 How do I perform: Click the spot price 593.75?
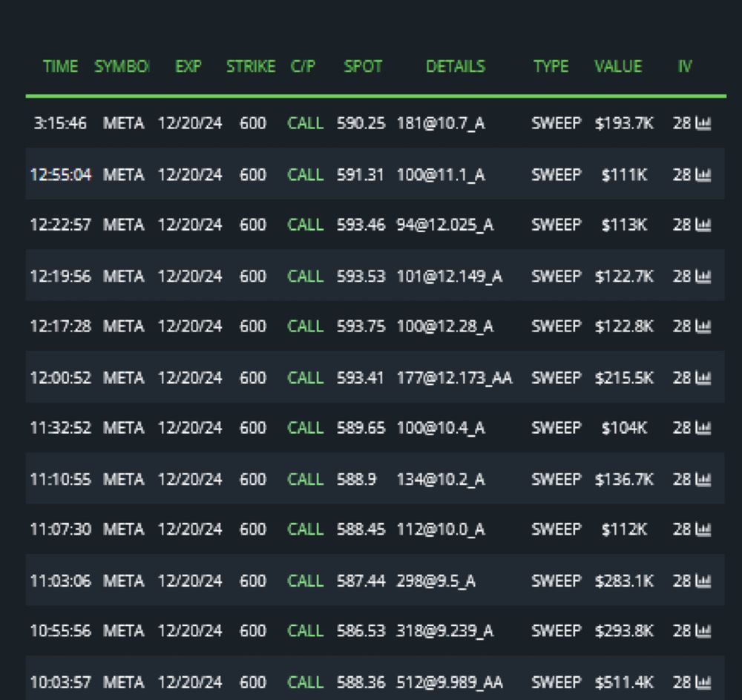[361, 326]
